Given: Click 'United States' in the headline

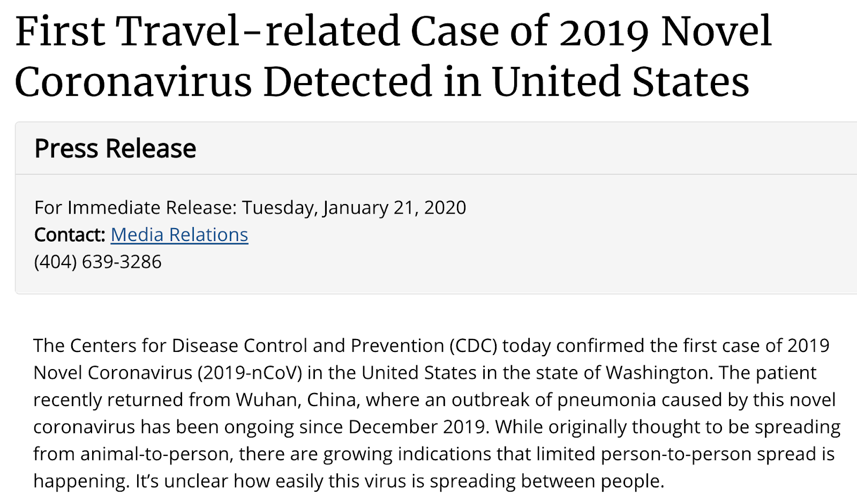Looking at the screenshot, I should pos(621,81).
